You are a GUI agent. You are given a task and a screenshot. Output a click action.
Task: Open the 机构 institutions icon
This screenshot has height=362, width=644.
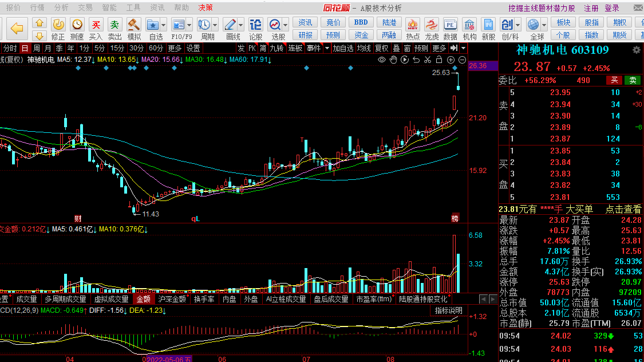tap(469, 29)
